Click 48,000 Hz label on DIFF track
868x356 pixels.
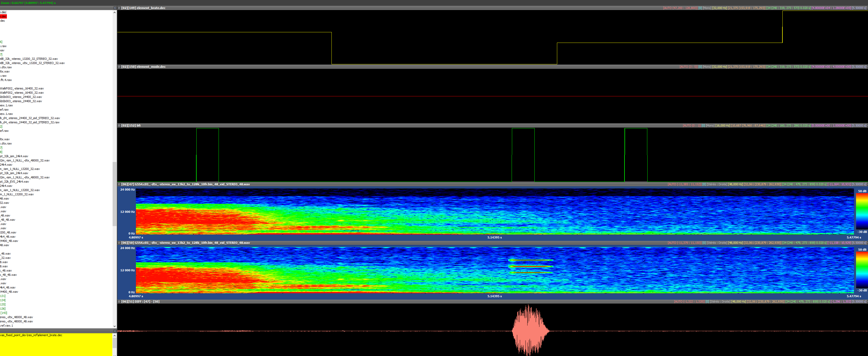pyautogui.click(x=739, y=301)
